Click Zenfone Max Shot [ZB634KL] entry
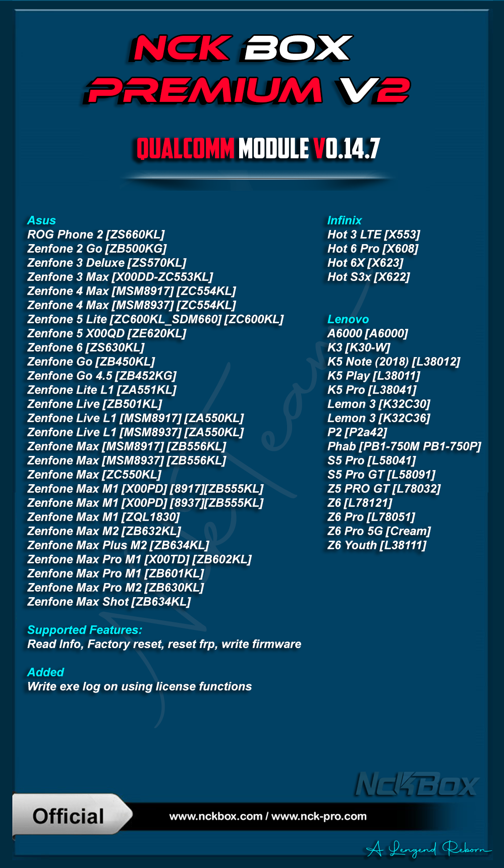The image size is (504, 868). point(109,602)
